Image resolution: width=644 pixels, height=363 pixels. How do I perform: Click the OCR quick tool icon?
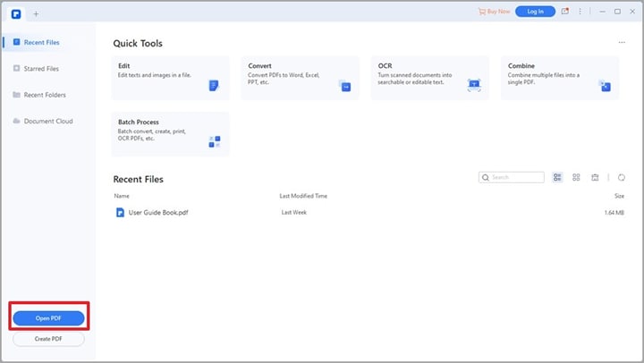point(474,86)
